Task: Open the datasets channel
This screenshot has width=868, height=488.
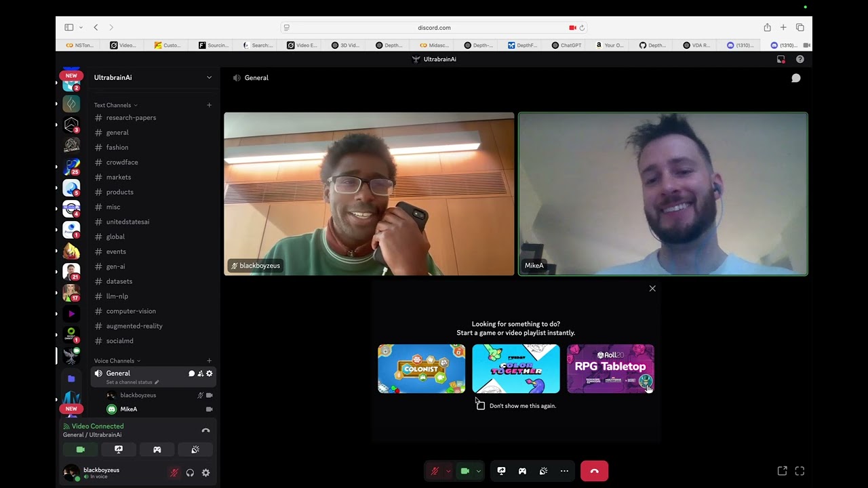Action: (153, 281)
